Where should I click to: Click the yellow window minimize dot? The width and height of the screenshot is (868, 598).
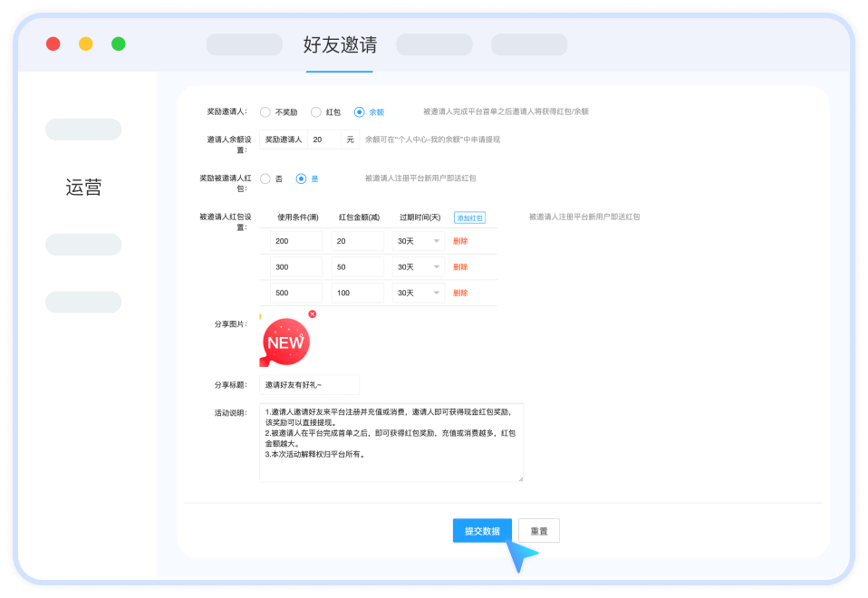tap(86, 43)
